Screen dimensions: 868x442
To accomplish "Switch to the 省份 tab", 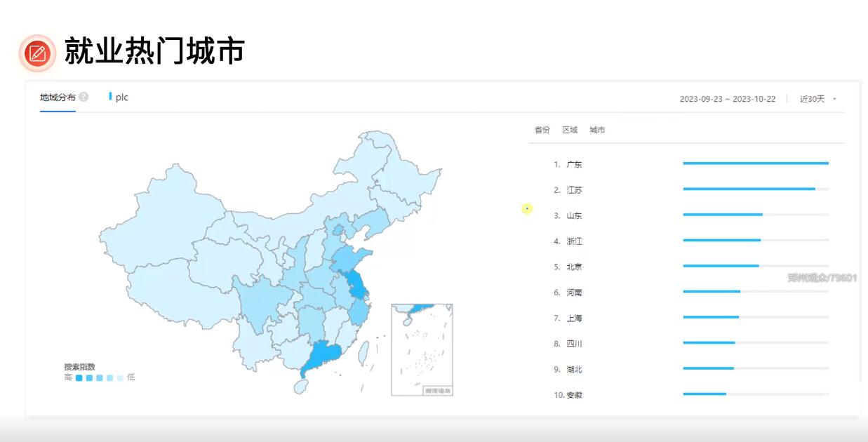I will tap(542, 130).
